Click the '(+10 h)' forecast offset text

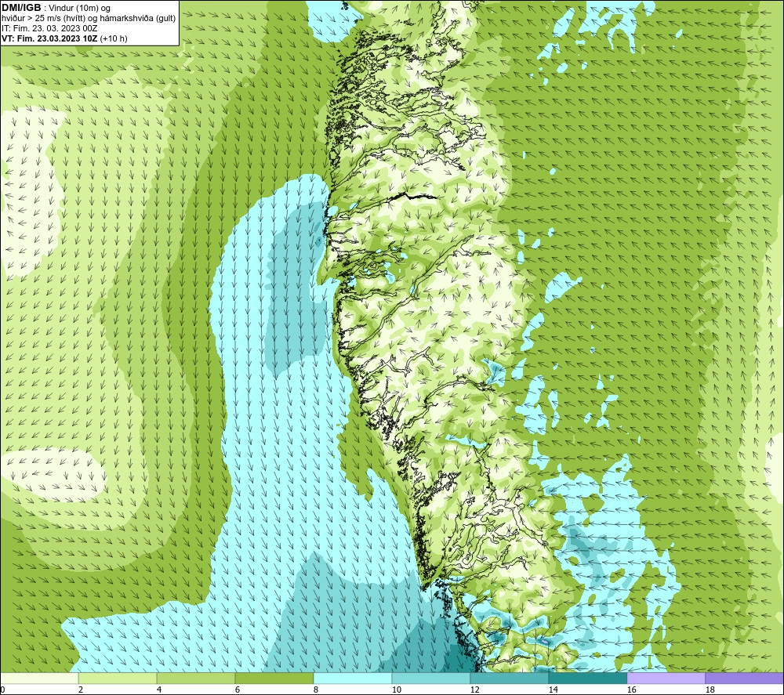pos(114,38)
